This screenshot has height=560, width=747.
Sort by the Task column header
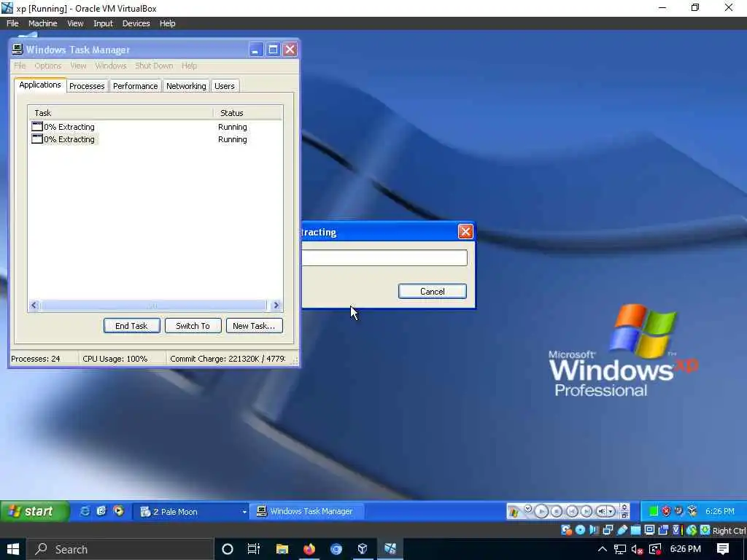click(120, 113)
